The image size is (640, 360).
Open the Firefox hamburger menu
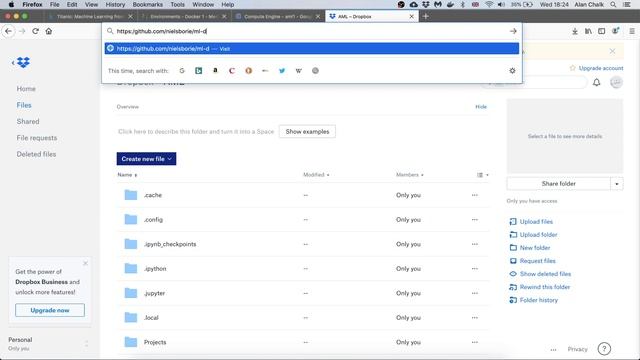[632, 31]
